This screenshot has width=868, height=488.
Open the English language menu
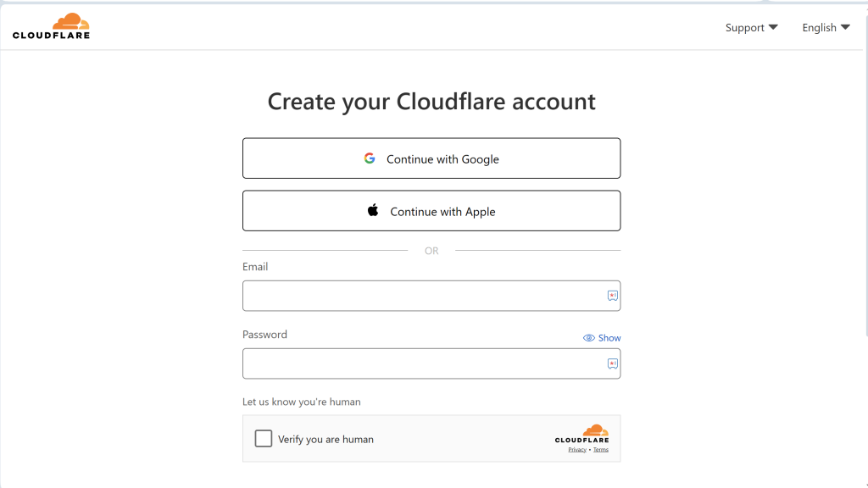[x=826, y=27]
